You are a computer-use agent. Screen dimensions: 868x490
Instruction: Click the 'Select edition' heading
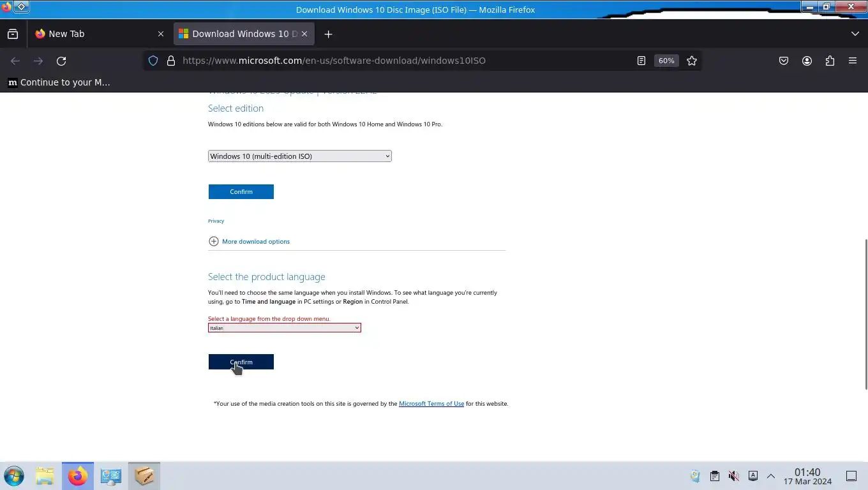point(236,108)
